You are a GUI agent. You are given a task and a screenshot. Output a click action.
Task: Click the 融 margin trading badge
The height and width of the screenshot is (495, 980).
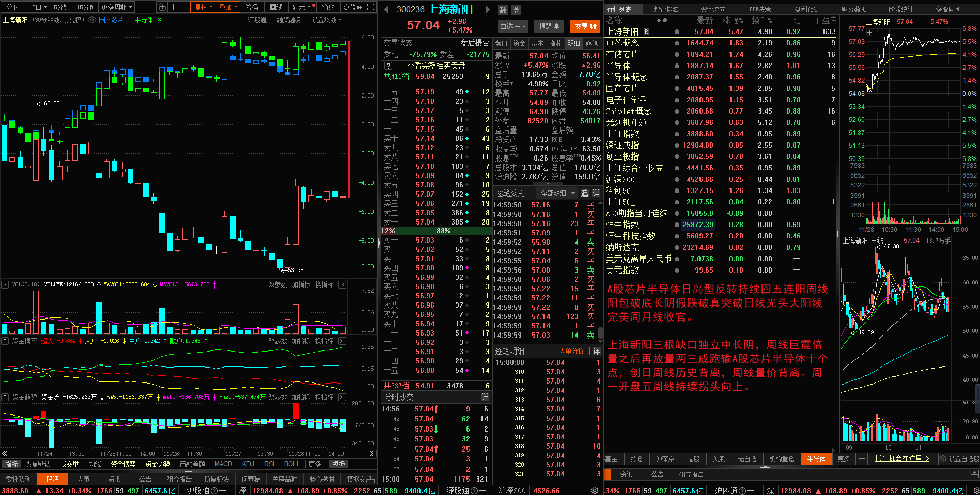coord(503,10)
